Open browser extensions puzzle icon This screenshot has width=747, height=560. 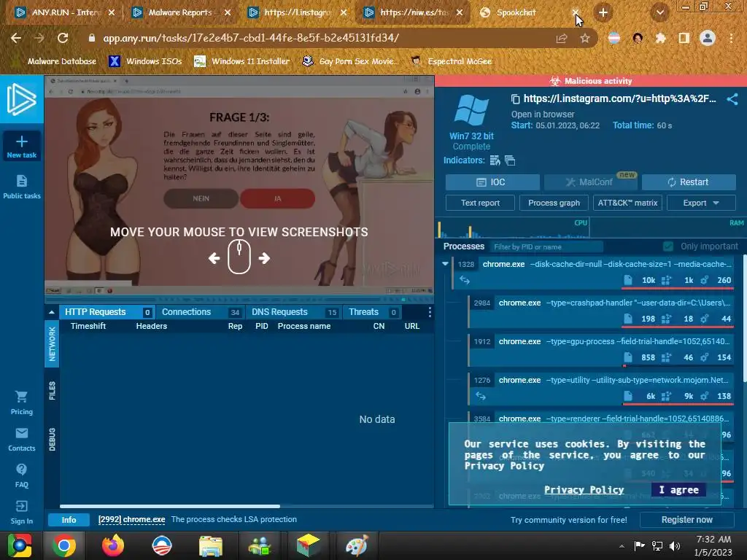(x=660, y=38)
